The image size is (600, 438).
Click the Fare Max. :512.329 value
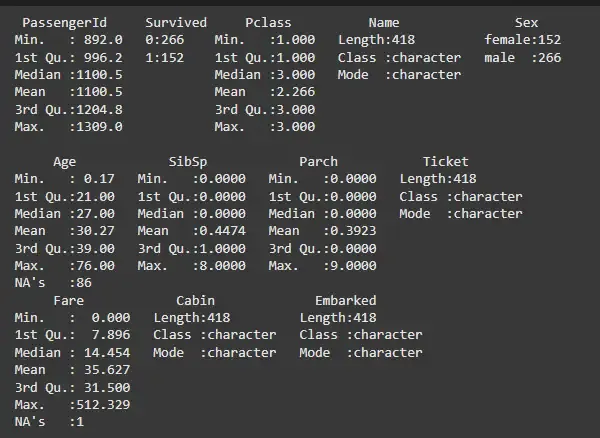coord(72,404)
